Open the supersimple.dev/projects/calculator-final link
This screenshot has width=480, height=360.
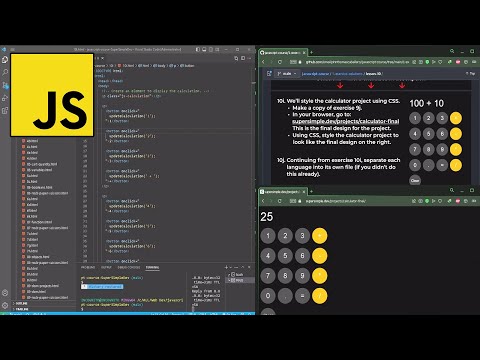[x=345, y=121]
